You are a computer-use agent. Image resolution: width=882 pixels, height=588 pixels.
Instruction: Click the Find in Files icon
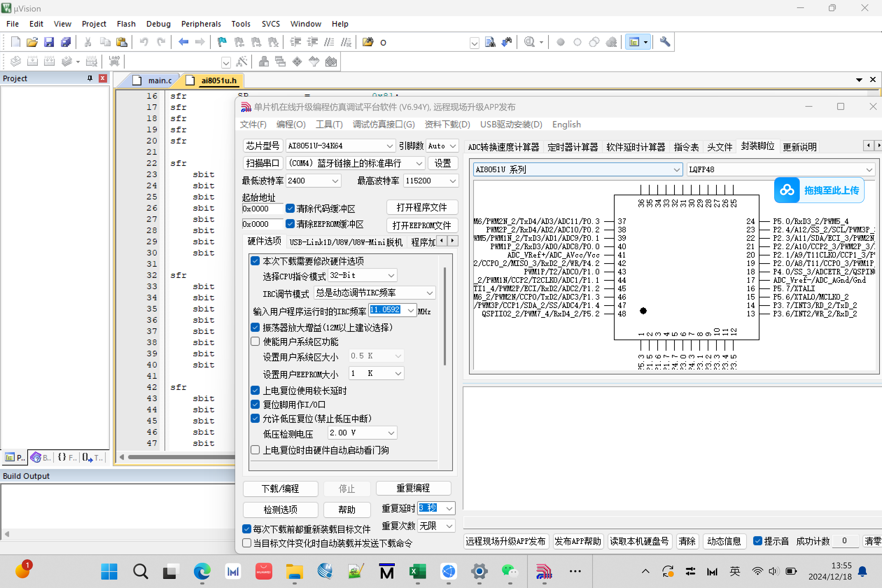click(x=368, y=42)
